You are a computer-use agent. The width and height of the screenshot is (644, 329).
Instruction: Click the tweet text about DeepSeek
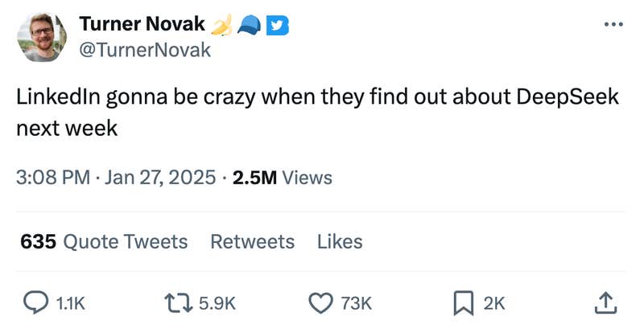tap(319, 111)
